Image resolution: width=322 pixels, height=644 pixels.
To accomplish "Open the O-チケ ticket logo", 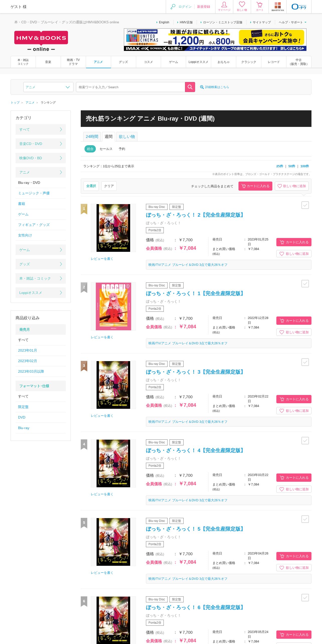I will click(x=299, y=7).
